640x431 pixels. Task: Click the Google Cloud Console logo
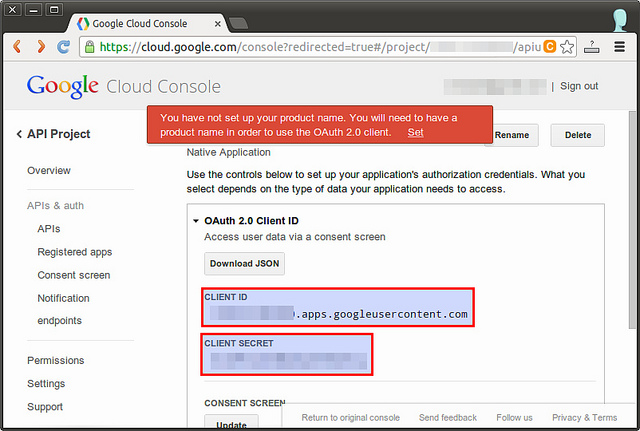pyautogui.click(x=124, y=86)
